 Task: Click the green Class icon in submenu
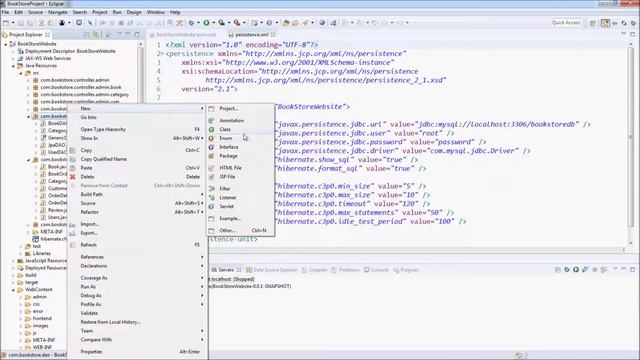211,129
